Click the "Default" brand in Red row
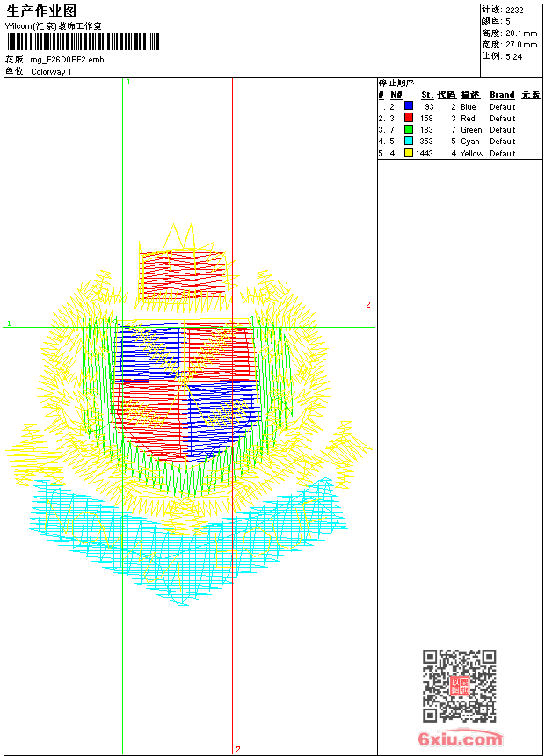 coord(503,118)
